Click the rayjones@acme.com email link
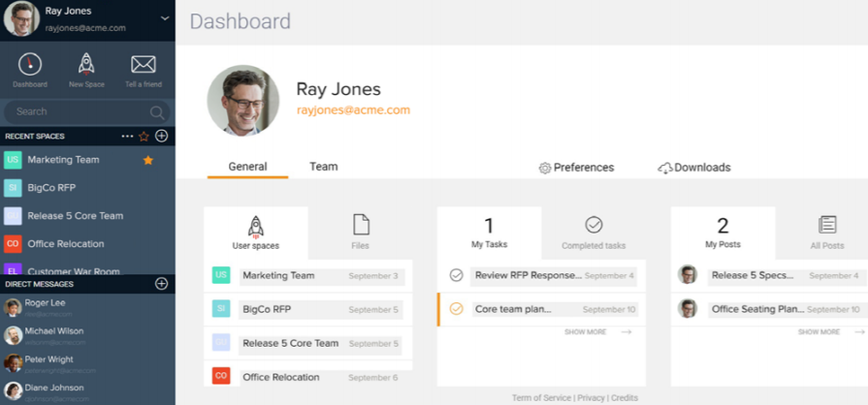The image size is (868, 405). pyautogui.click(x=353, y=110)
